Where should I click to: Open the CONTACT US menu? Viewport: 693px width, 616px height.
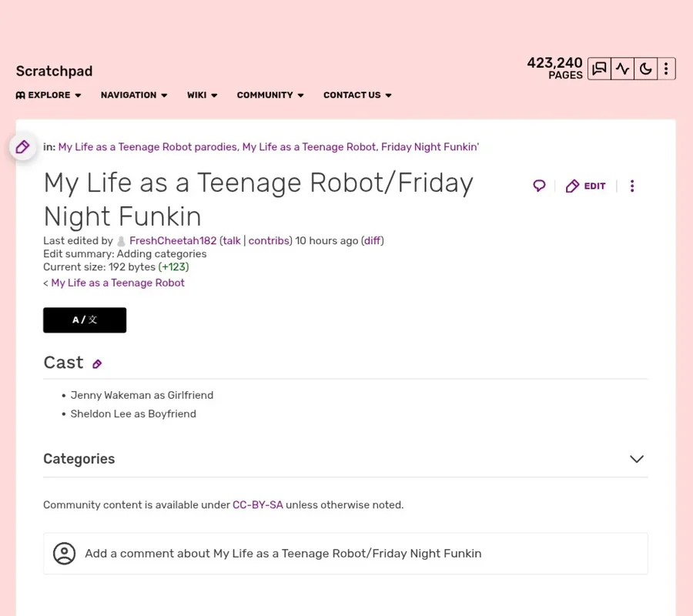357,95
